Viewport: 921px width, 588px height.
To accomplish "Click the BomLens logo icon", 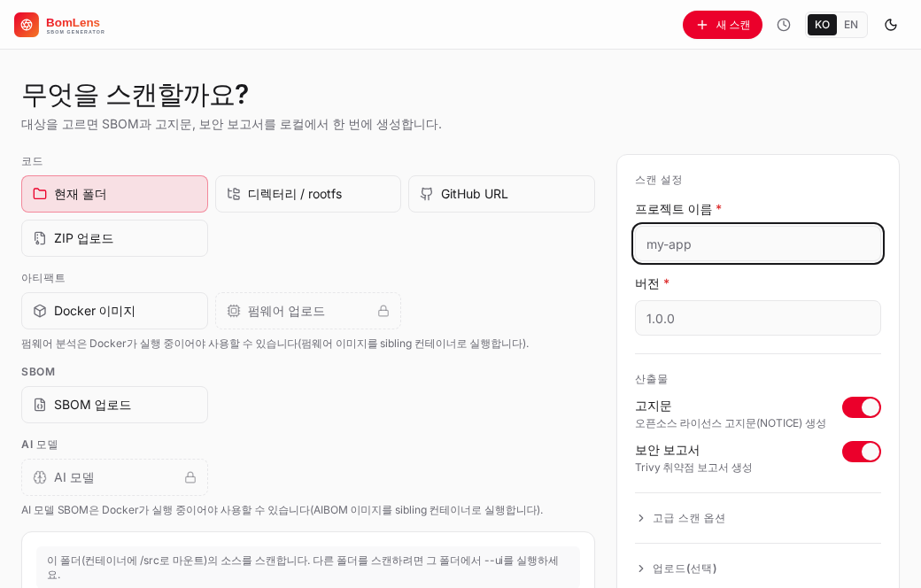I will click(x=27, y=25).
